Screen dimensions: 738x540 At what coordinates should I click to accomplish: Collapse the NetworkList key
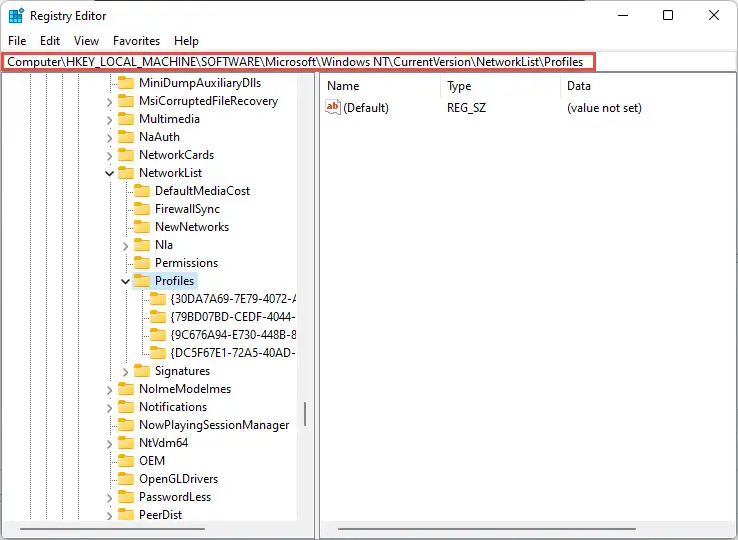[x=109, y=174]
